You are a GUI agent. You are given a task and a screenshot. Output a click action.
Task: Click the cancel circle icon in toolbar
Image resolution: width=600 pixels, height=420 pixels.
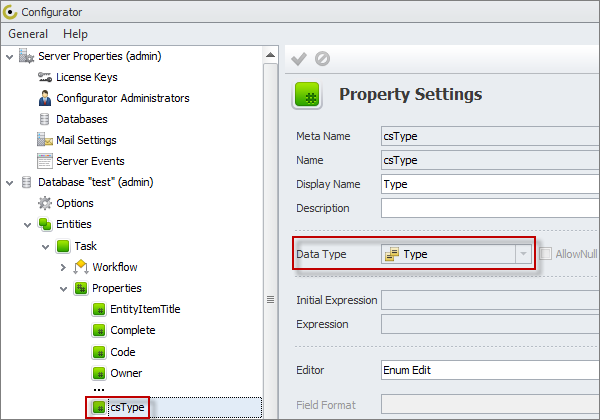point(322,59)
